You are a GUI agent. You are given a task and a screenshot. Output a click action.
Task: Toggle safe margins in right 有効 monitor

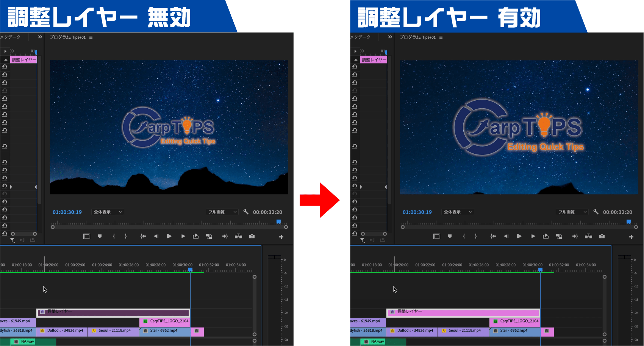coord(437,236)
